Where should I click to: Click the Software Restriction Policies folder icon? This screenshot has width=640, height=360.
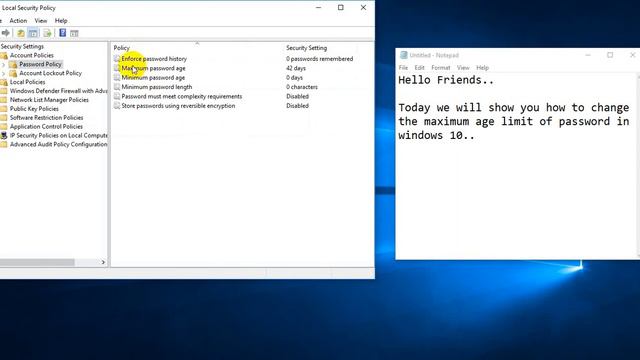(4, 118)
